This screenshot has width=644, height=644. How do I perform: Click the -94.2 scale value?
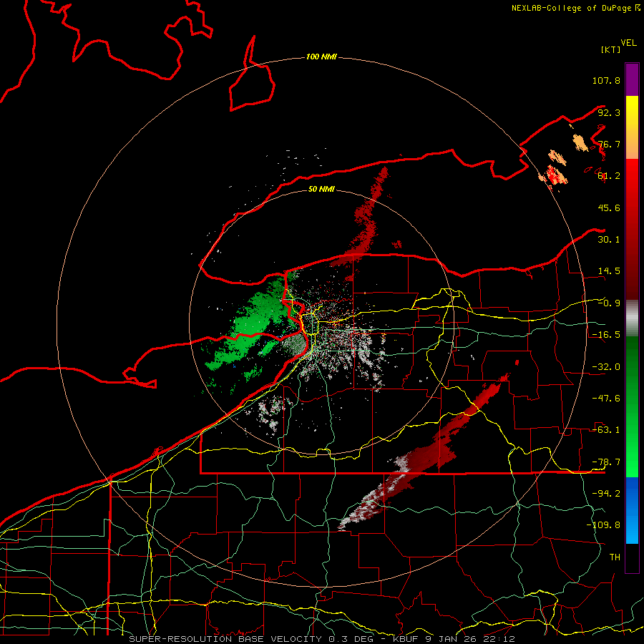[606, 494]
